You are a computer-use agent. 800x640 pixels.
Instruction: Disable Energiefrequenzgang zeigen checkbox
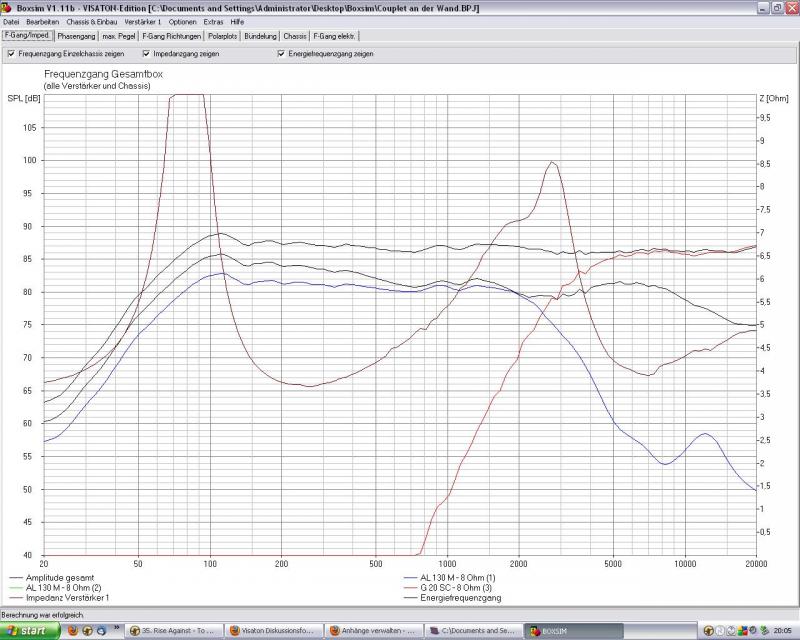[281, 54]
